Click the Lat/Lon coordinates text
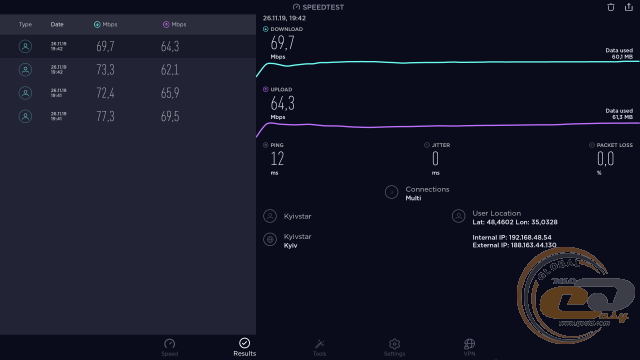Image resolution: width=640 pixels, height=360 pixels. (515, 222)
